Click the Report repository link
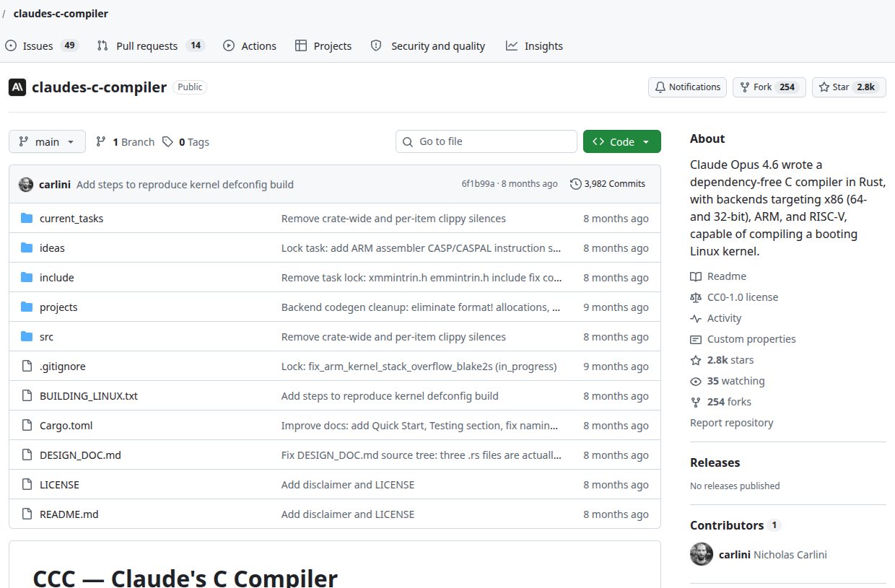The image size is (895, 588). tap(731, 423)
